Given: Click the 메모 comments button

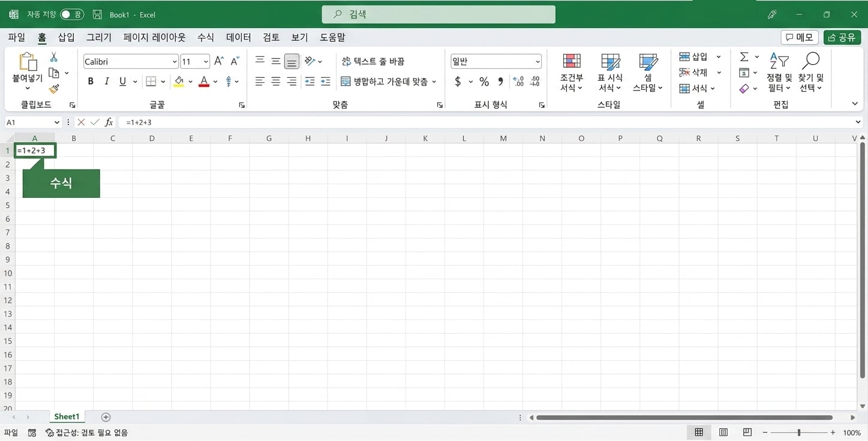Looking at the screenshot, I should coord(800,37).
